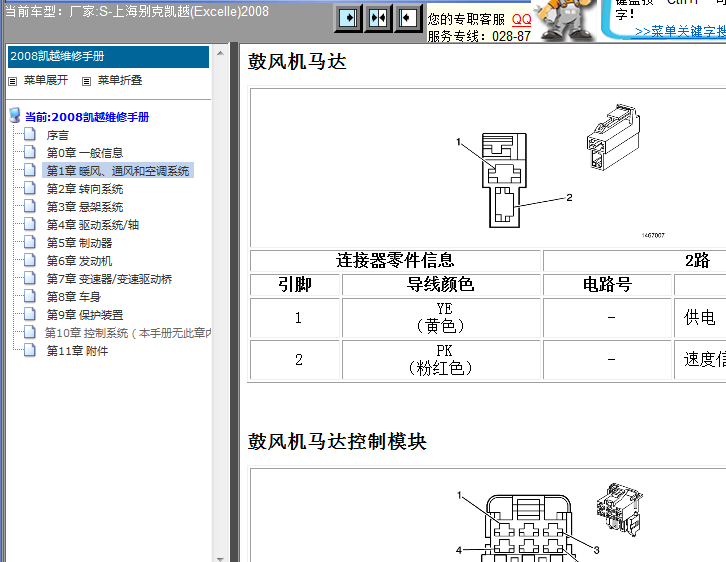The width and height of the screenshot is (726, 562).
Task: Open 第2章 转向系统 chapter
Action: pyautogui.click(x=85, y=189)
